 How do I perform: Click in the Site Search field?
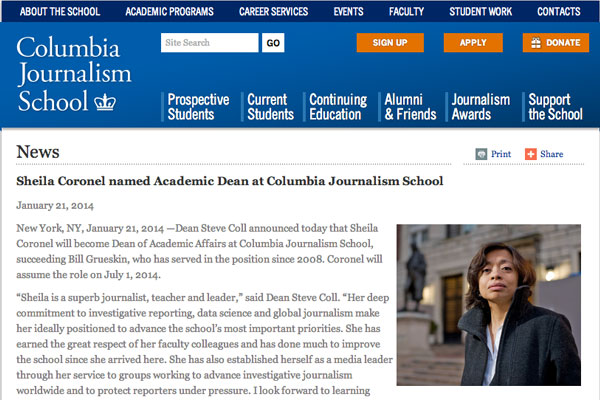coord(209,43)
